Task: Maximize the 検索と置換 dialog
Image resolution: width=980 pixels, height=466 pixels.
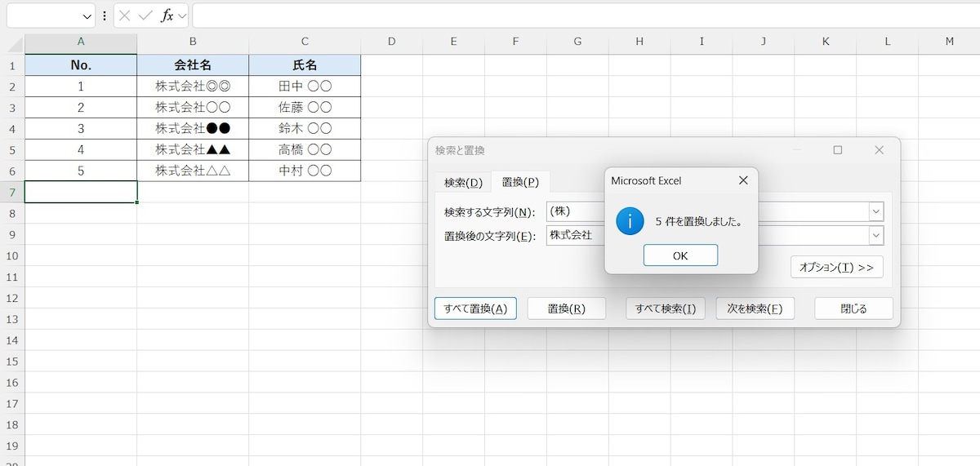Action: [837, 150]
